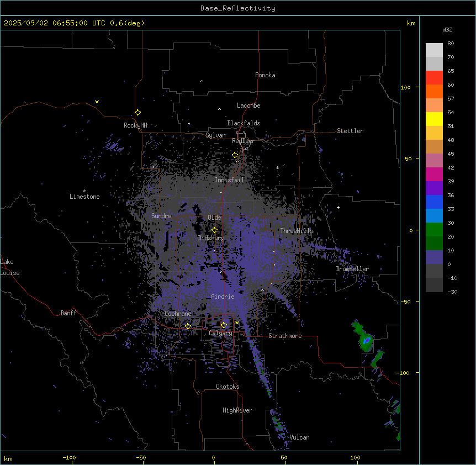Click the yellow diamond marker below RedDeer
Image resolution: width=476 pixels, height=465 pixels.
(x=235, y=155)
